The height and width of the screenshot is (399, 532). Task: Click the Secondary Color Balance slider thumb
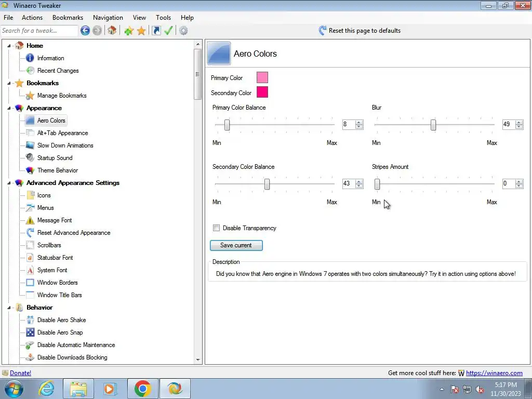point(267,184)
